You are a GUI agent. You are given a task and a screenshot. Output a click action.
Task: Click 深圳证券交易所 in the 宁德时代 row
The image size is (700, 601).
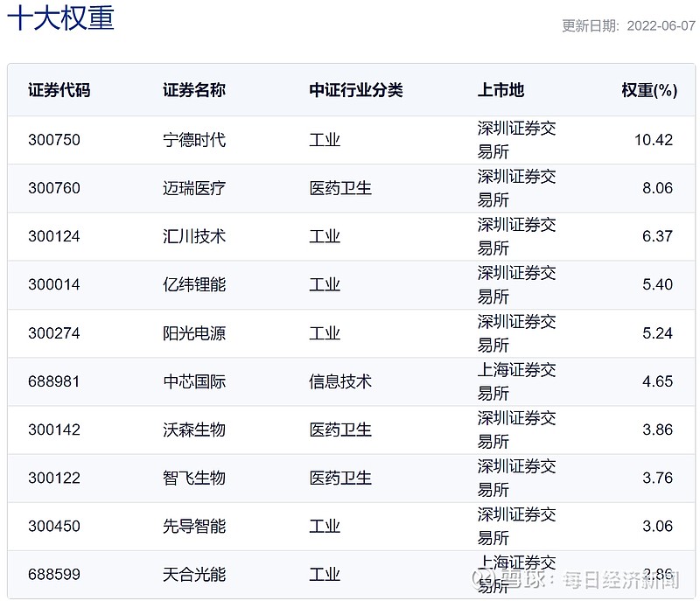(x=516, y=140)
